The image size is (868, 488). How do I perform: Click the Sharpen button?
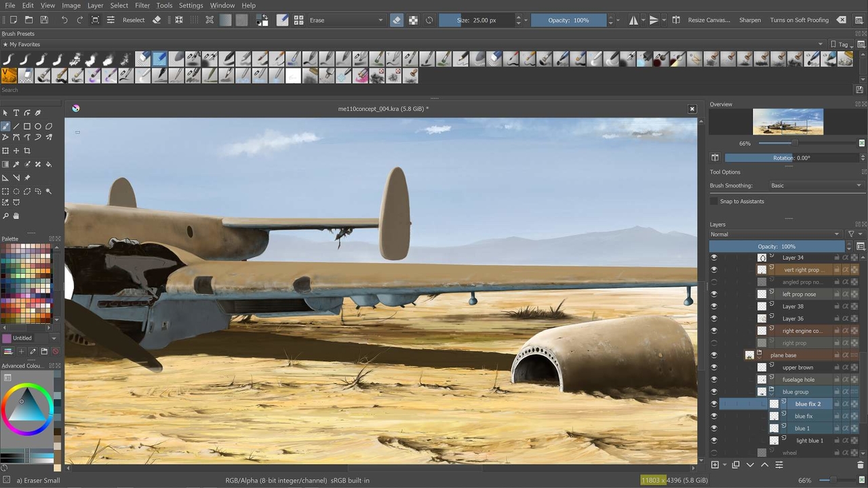(x=749, y=20)
